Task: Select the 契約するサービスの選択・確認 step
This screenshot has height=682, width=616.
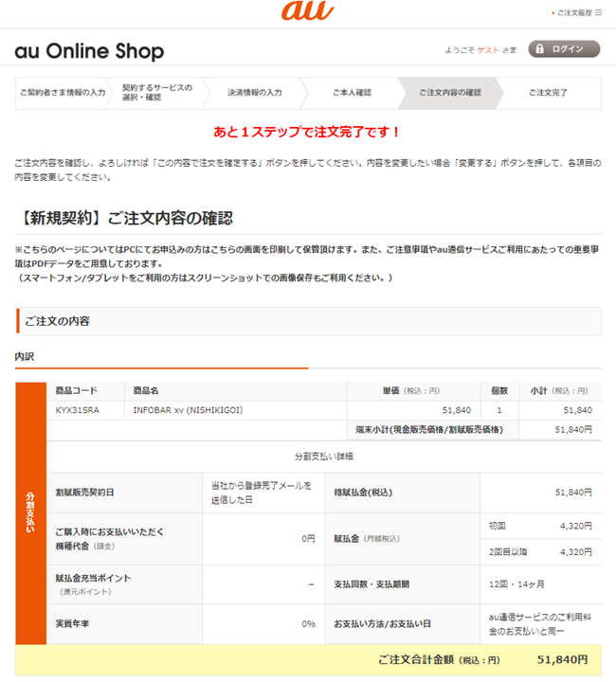Action: point(157,93)
